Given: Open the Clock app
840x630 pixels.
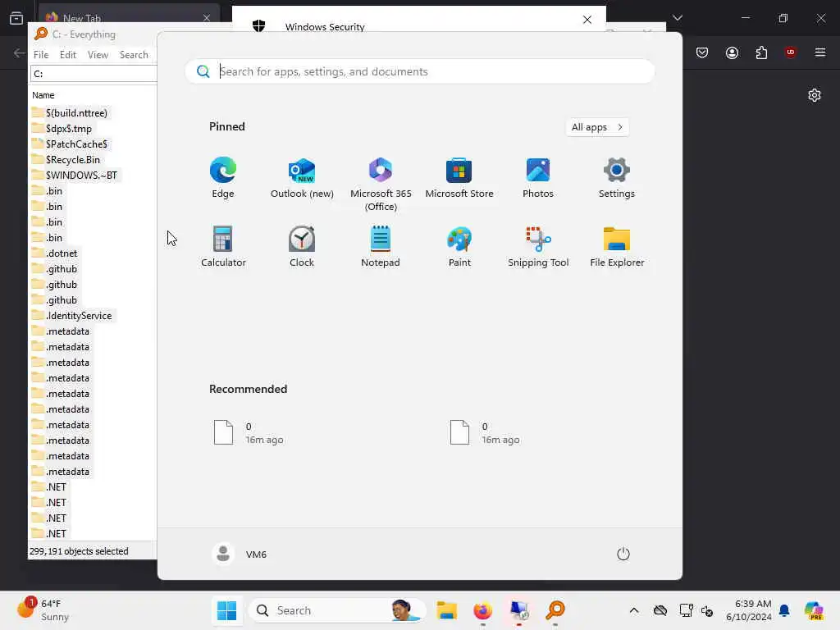Looking at the screenshot, I should (x=302, y=246).
